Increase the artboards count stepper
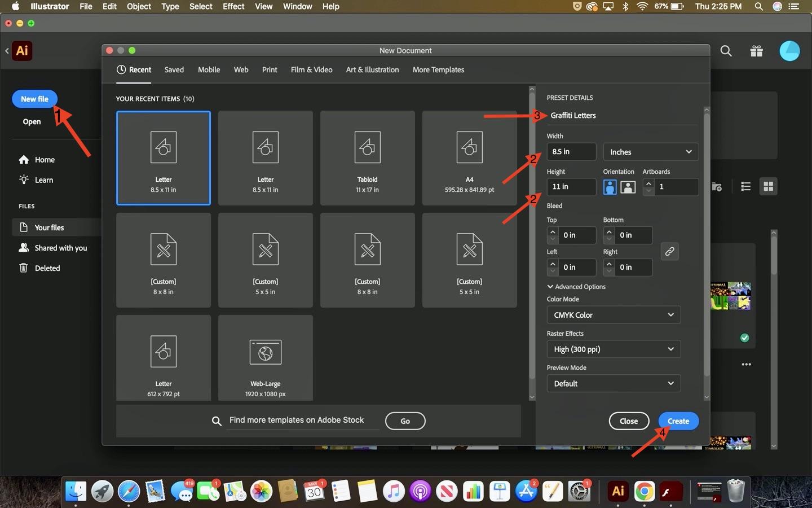The image size is (812, 508). pos(648,183)
